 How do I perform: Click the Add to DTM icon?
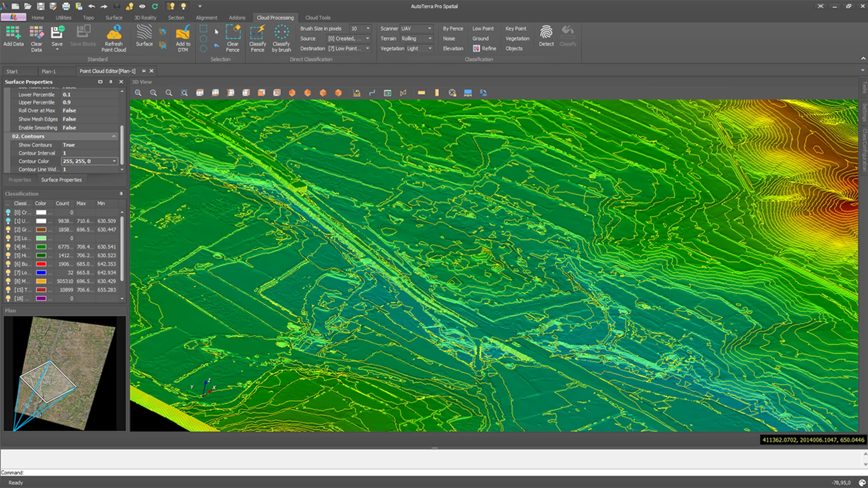[x=183, y=33]
